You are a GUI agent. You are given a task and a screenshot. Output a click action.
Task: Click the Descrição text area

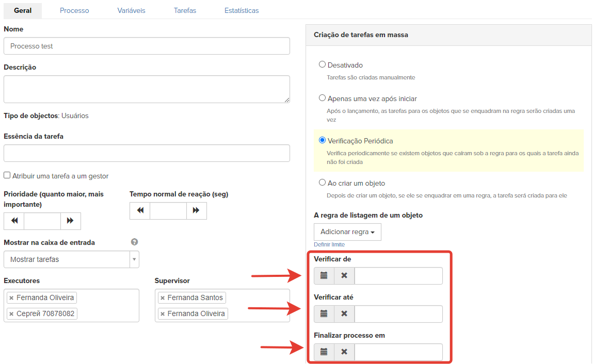pyautogui.click(x=147, y=89)
